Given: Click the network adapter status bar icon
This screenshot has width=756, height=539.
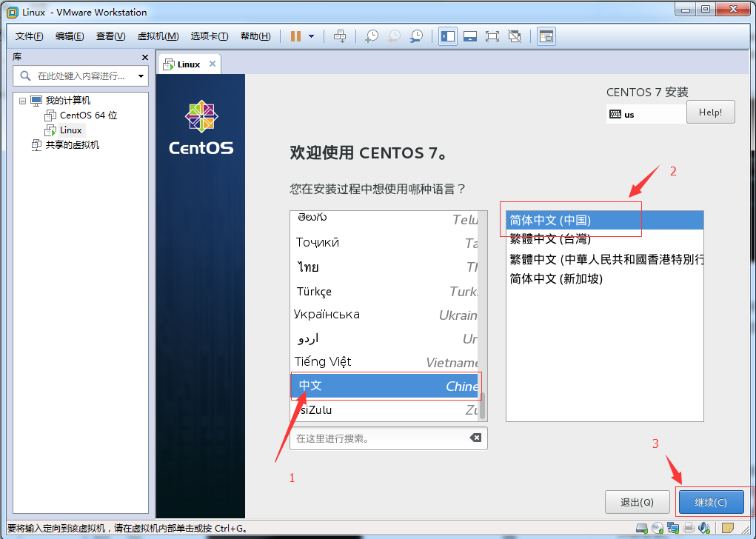Looking at the screenshot, I should click(x=673, y=529).
